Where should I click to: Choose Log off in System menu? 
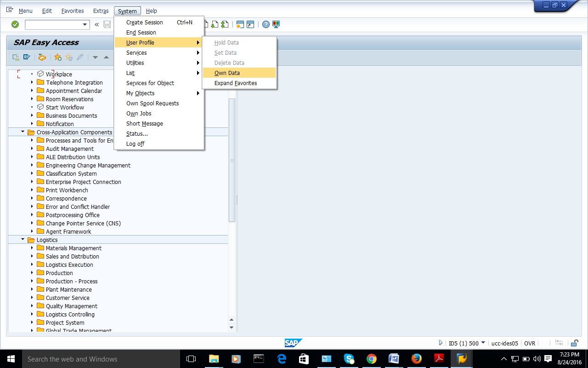135,144
